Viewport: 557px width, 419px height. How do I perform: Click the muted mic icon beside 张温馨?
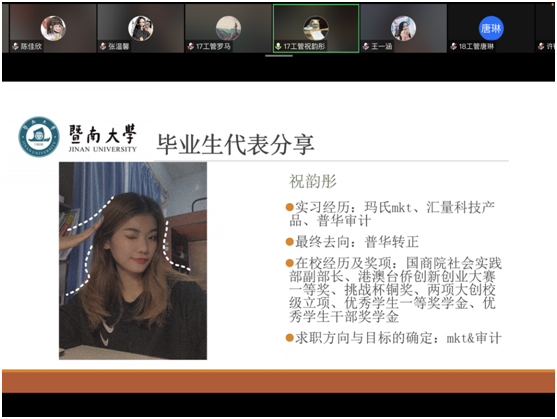(x=103, y=46)
